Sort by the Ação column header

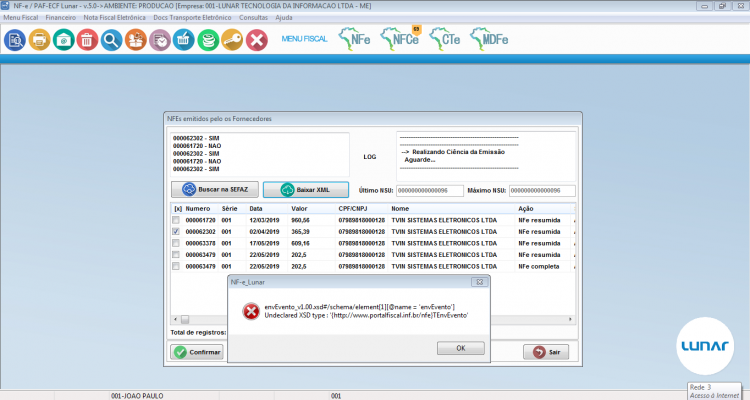[526, 209]
